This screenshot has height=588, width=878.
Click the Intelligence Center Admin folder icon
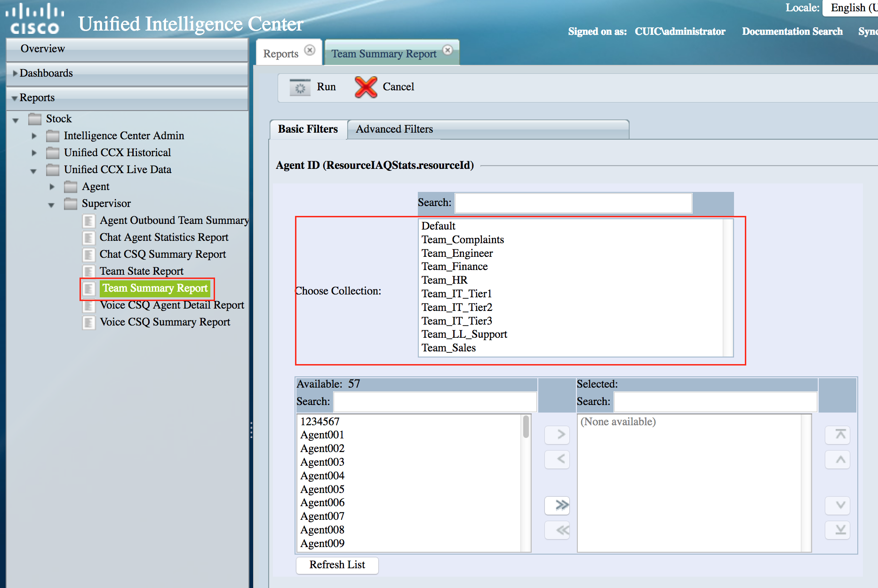53,136
